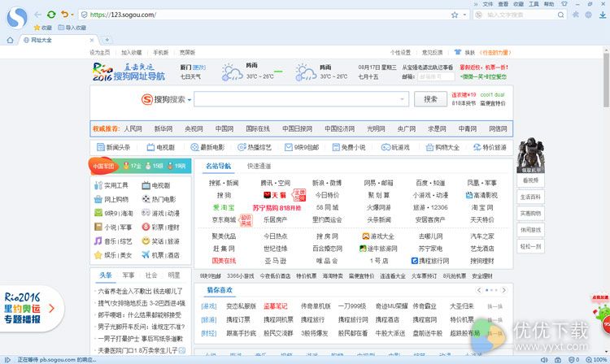Open the 工具 menu
This screenshot has width=610, height=364.
point(534,4)
